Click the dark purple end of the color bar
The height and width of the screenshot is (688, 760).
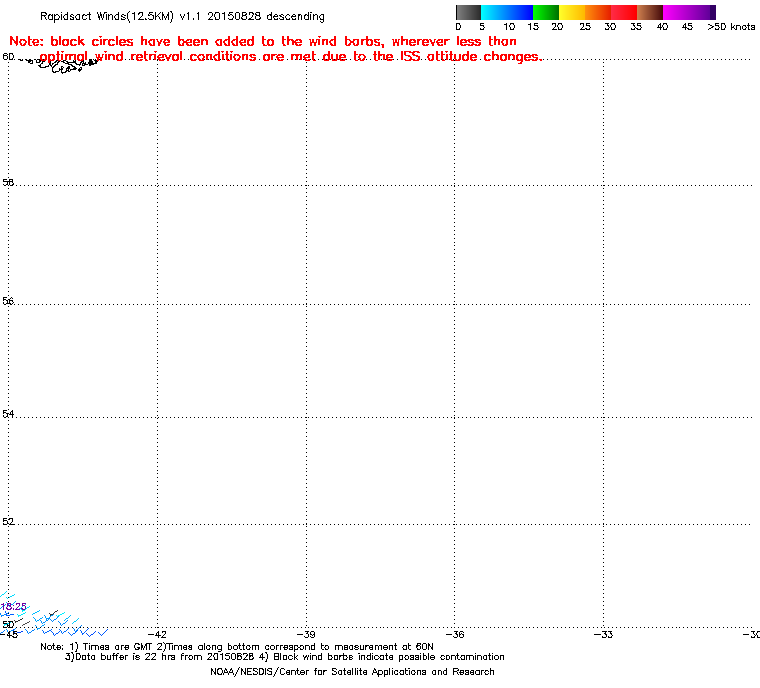click(x=712, y=12)
